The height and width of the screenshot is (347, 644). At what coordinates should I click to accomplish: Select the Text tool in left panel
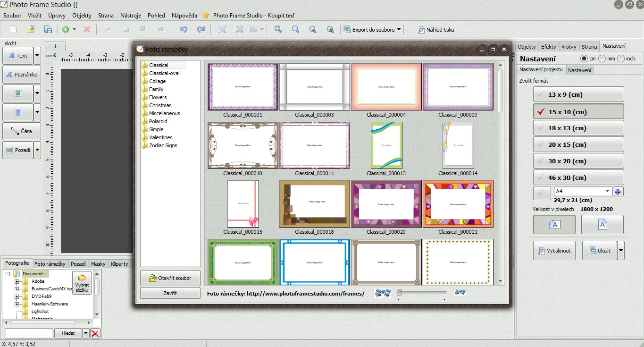[x=19, y=56]
